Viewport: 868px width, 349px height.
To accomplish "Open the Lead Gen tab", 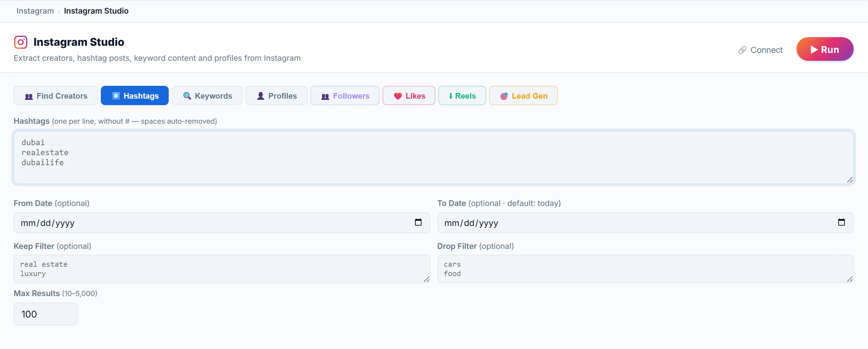I will pyautogui.click(x=523, y=95).
